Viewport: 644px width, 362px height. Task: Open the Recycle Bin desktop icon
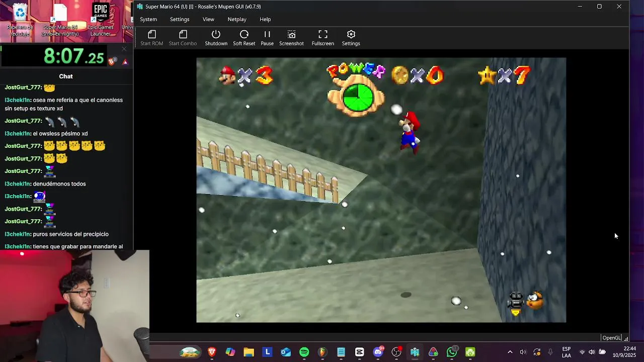(20, 20)
